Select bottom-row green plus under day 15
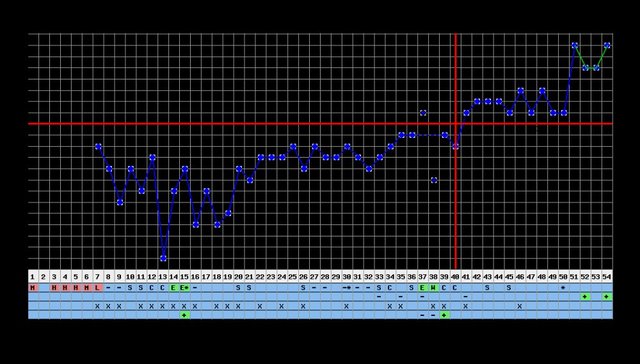This screenshot has width=640, height=364. point(184,315)
